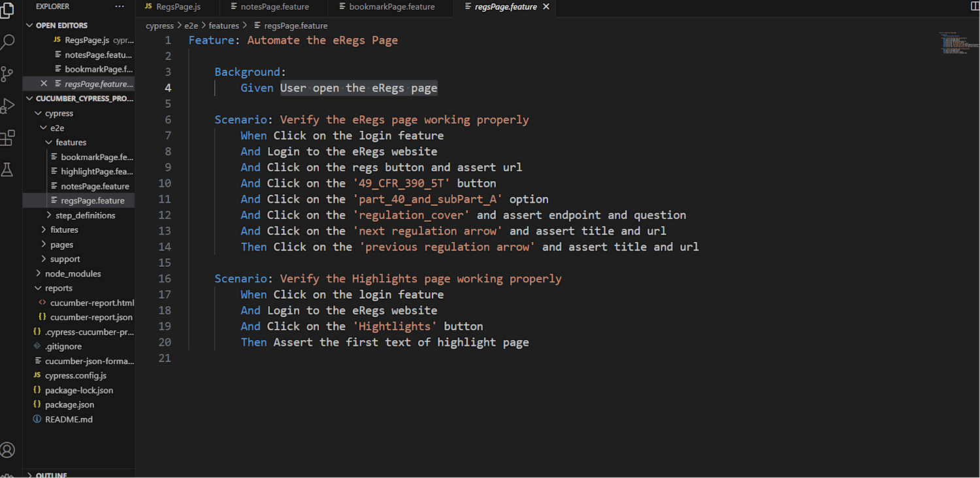Open the .cypress-cucumber-pr... config file
This screenshot has height=478, width=980.
89,332
